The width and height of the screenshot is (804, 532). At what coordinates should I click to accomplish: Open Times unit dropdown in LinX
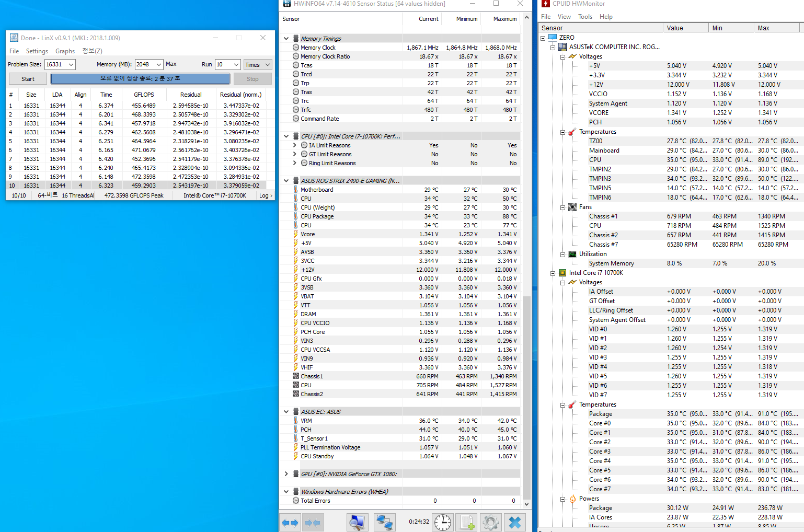coord(268,64)
